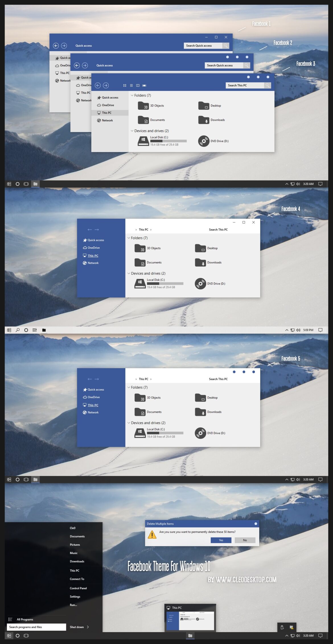
Task: Click back arrow in Facebook 3 window
Action: pyautogui.click(x=98, y=85)
